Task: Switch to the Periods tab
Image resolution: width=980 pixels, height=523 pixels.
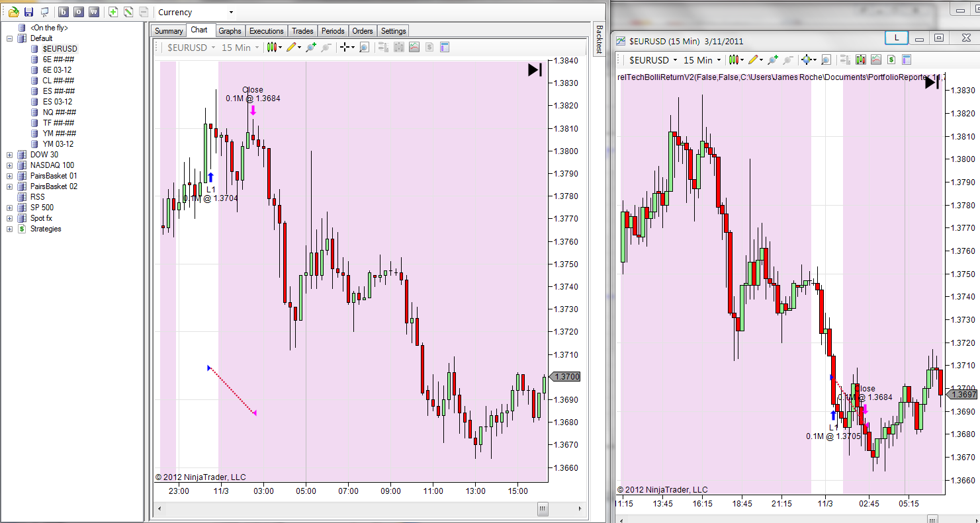Action: 333,31
